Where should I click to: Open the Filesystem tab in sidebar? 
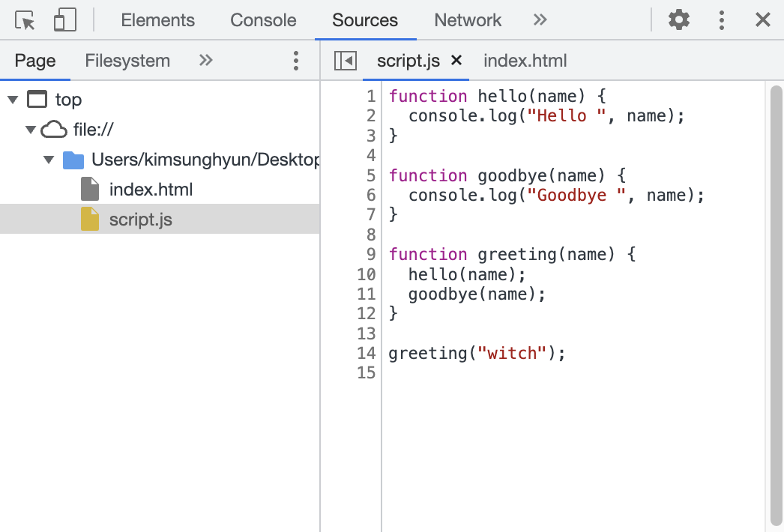point(127,61)
